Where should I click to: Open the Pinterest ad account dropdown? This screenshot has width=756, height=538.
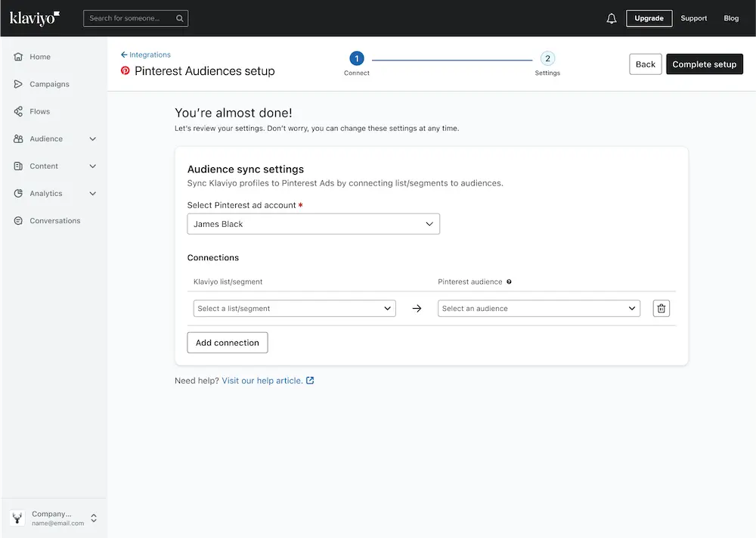pos(313,223)
